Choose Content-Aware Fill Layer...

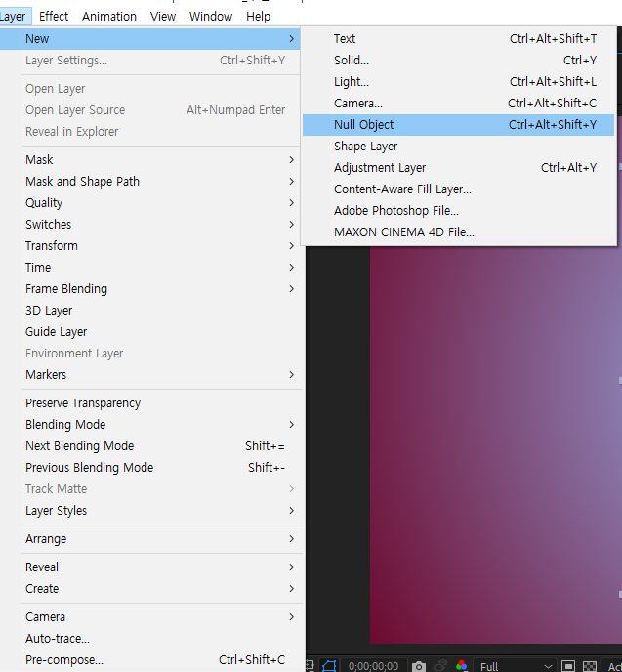click(458, 189)
